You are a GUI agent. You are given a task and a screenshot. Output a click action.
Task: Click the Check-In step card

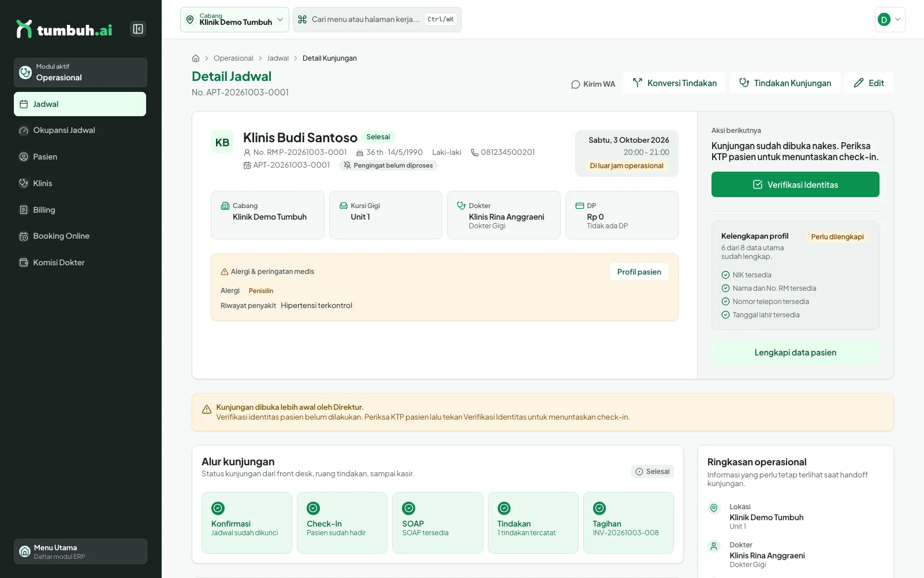click(342, 523)
